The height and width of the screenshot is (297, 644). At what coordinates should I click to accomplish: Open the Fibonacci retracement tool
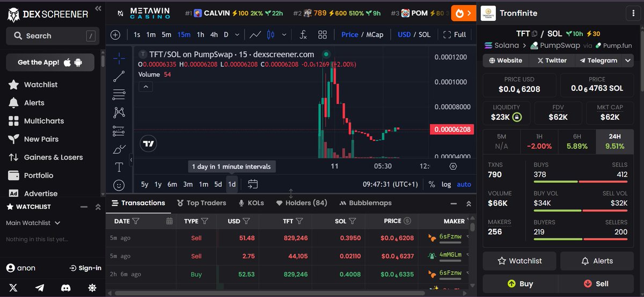click(x=119, y=95)
